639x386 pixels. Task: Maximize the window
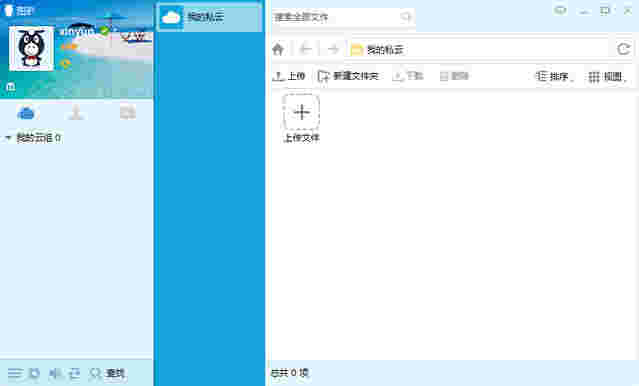(605, 11)
